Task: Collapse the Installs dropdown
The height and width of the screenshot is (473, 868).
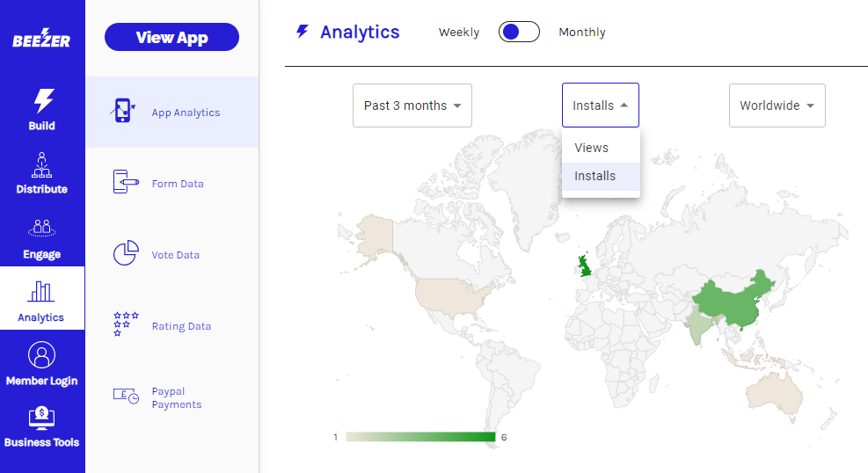Action: click(601, 106)
